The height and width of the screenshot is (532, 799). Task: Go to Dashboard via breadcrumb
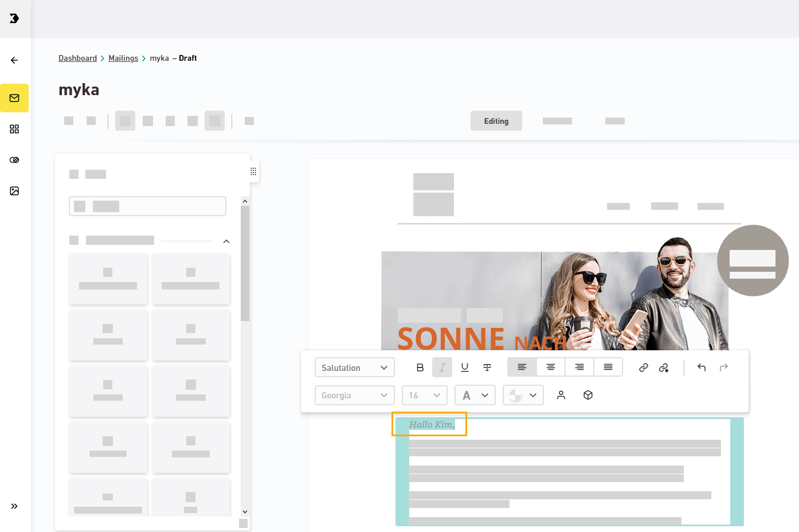tap(77, 58)
